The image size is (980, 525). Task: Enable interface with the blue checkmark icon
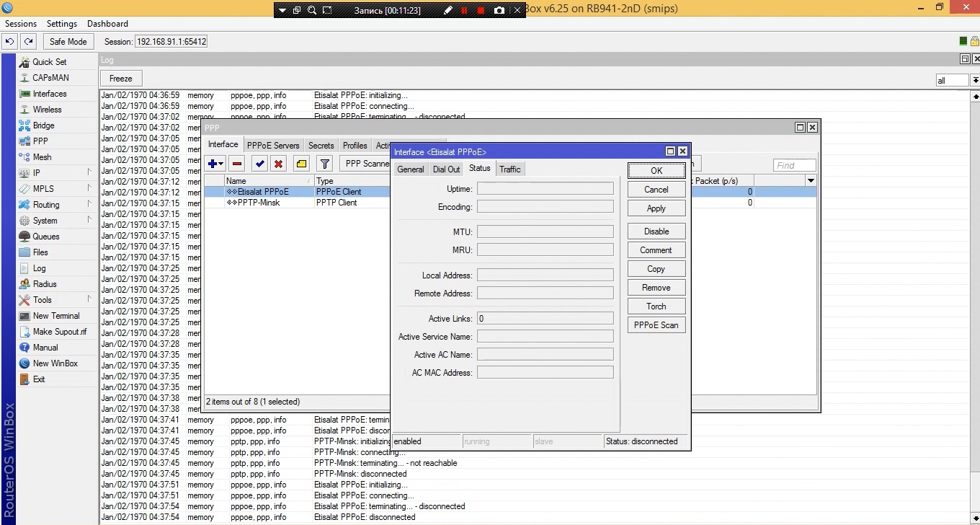tap(260, 164)
